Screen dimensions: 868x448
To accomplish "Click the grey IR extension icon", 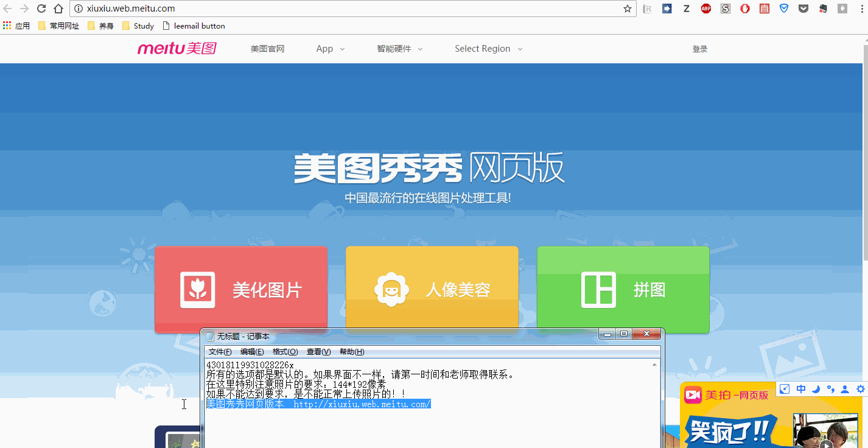I will tap(648, 9).
